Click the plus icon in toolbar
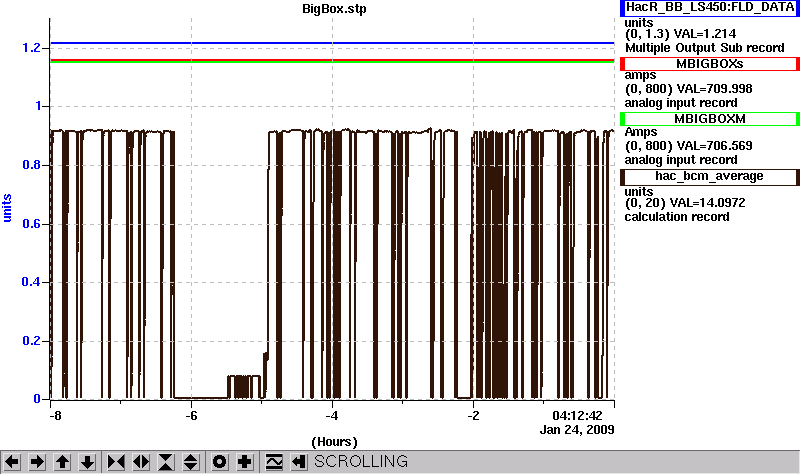 point(245,462)
